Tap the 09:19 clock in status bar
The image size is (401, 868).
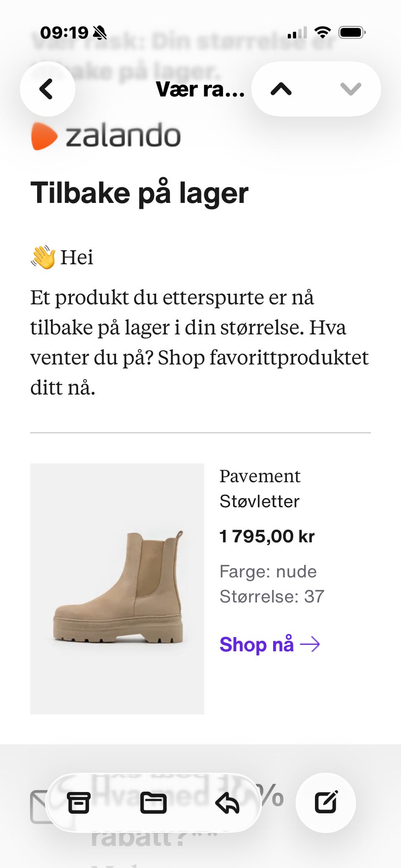pos(64,33)
